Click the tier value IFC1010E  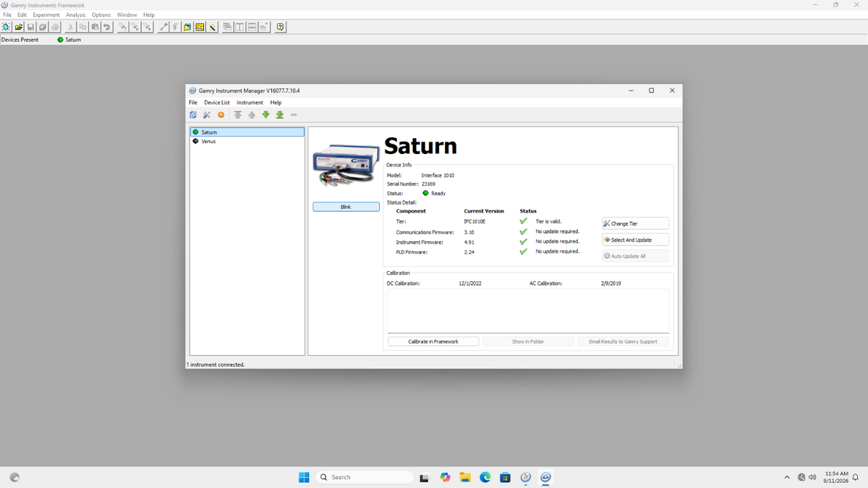click(x=475, y=221)
